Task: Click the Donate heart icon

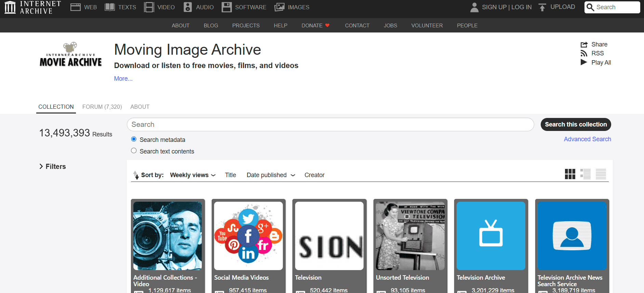Action: click(x=327, y=25)
